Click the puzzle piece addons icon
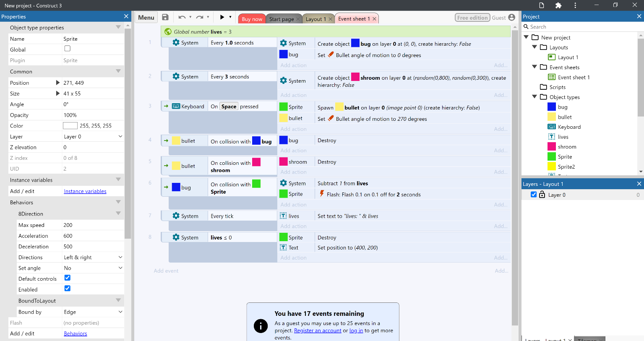644x341 pixels. click(x=558, y=5)
